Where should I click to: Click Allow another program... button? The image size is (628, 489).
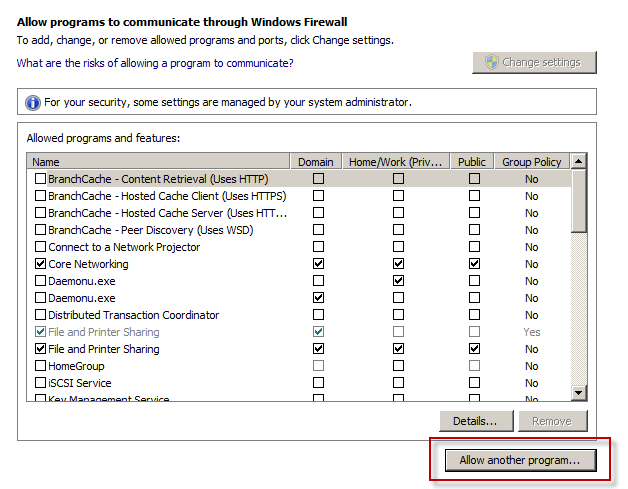[520, 460]
